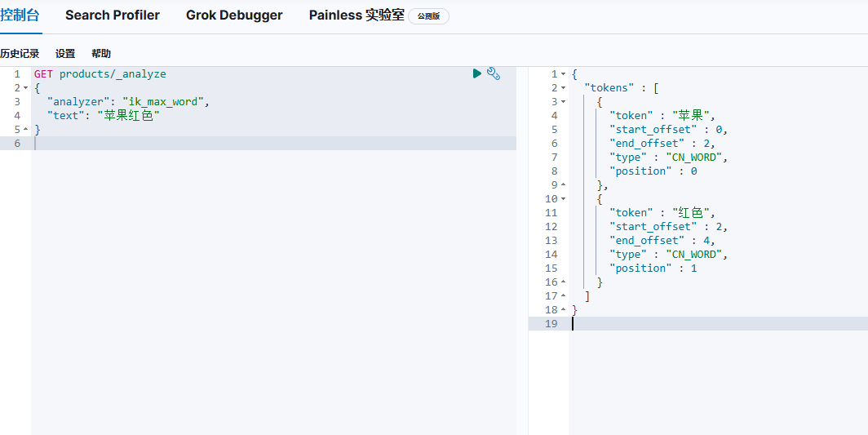Image resolution: width=868 pixels, height=435 pixels.
Task: Open 历史记录 request history
Action: pyautogui.click(x=20, y=54)
